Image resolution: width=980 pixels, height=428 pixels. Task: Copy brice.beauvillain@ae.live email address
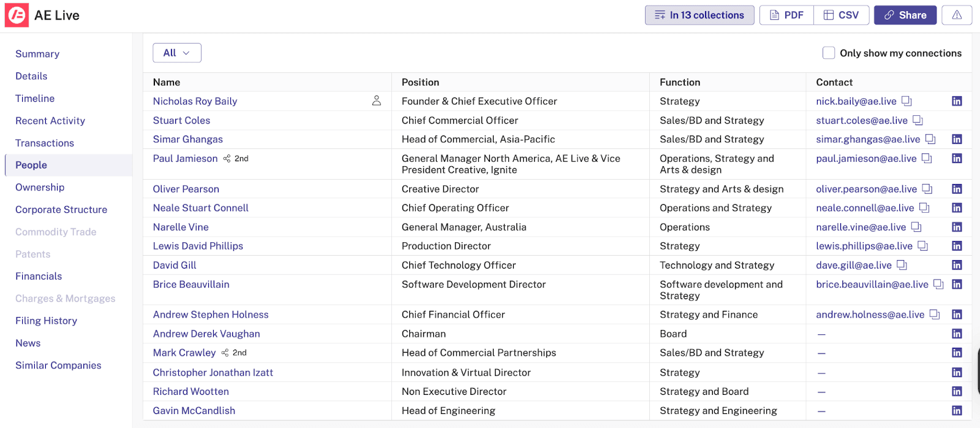[x=938, y=285]
